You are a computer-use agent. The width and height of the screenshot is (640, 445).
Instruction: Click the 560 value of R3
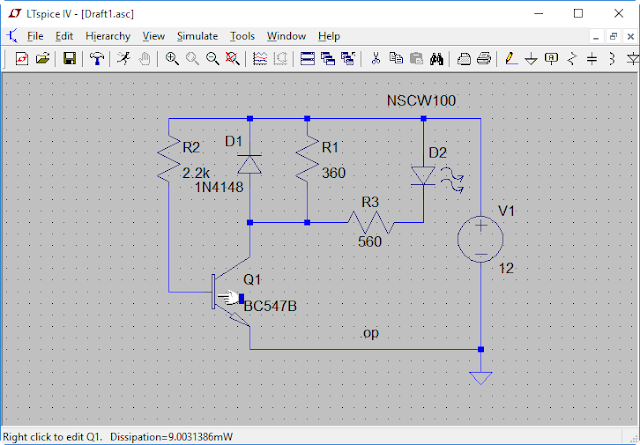pos(370,242)
